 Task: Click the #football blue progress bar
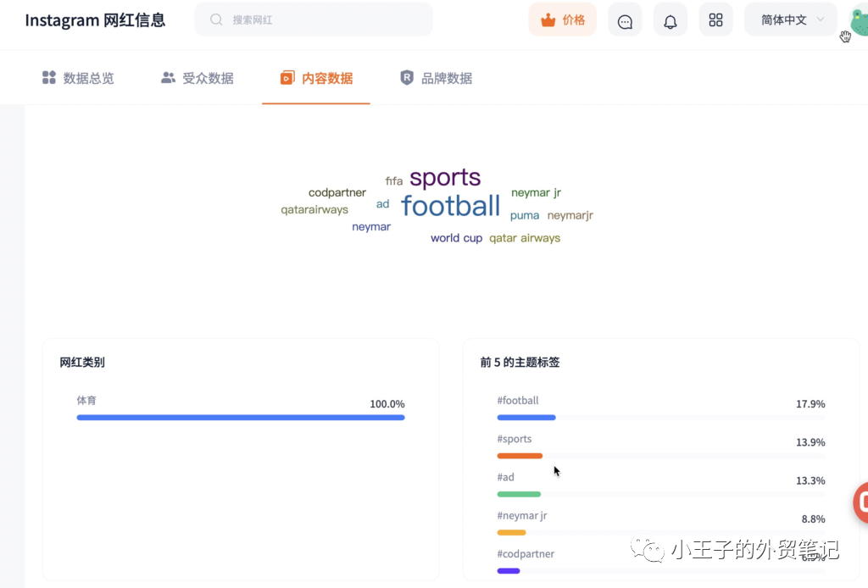click(526, 418)
